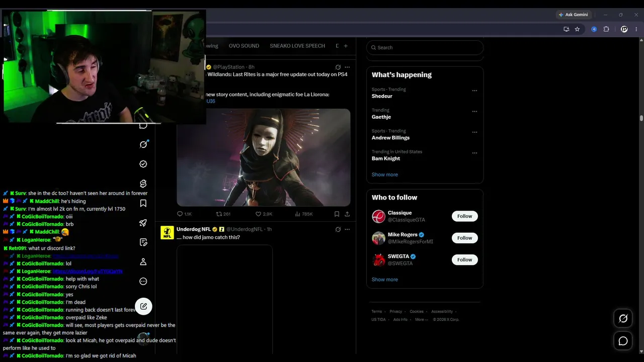Open more options for the Gaethje trend
Screen dimensions: 644x362
(474, 112)
